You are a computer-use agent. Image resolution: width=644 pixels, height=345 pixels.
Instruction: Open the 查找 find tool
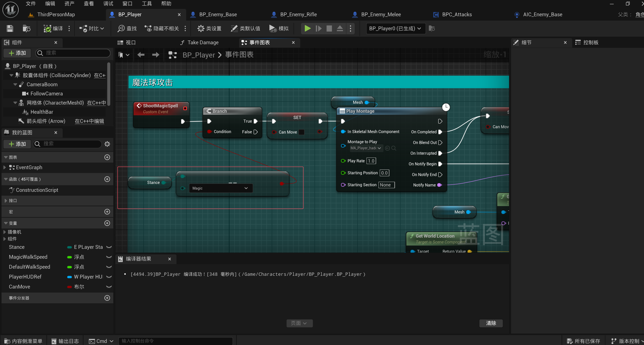click(x=127, y=28)
